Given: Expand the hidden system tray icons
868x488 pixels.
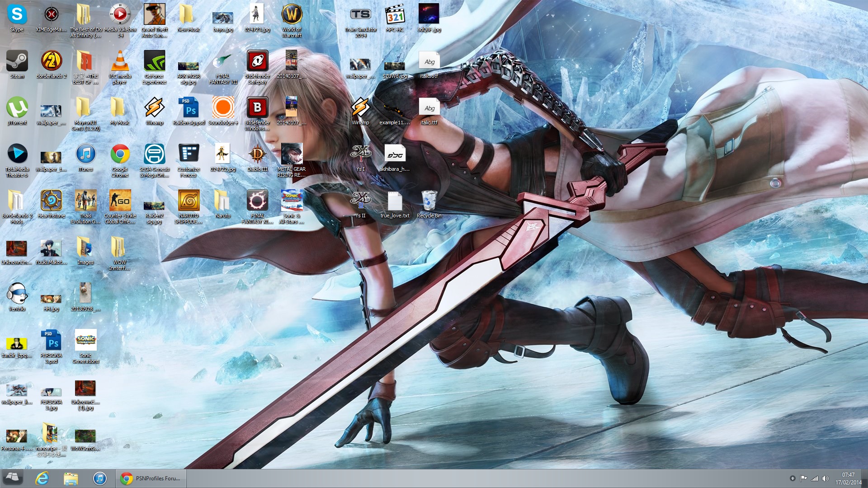Looking at the screenshot, I should click(792, 478).
